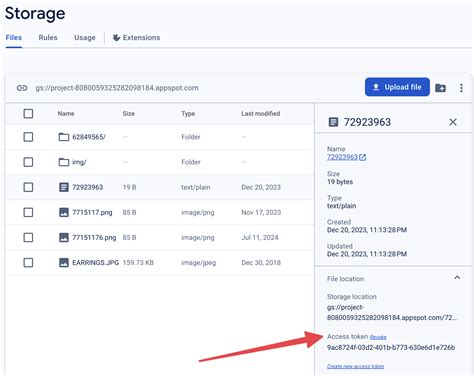Click the storage location gs:// path
Viewport: 474px width, 376px height.
pyautogui.click(x=391, y=312)
